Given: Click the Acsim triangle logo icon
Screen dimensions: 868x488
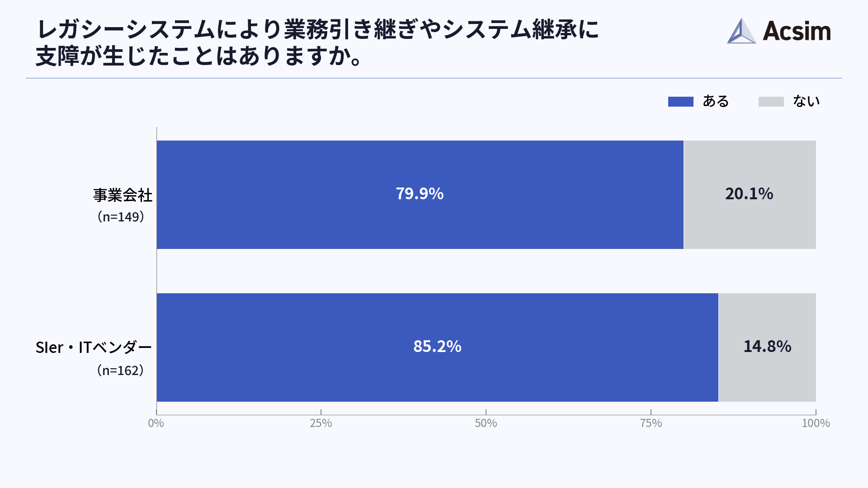Looking at the screenshot, I should (741, 32).
